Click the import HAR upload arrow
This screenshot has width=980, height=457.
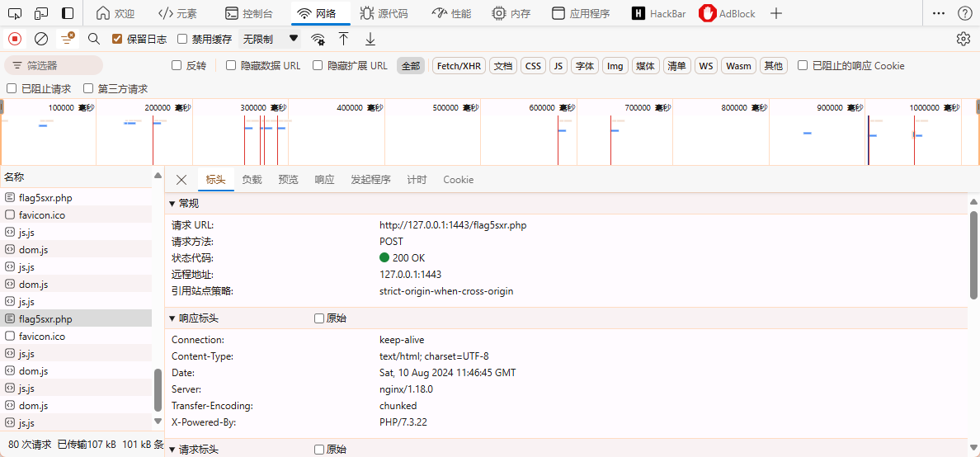pyautogui.click(x=344, y=39)
